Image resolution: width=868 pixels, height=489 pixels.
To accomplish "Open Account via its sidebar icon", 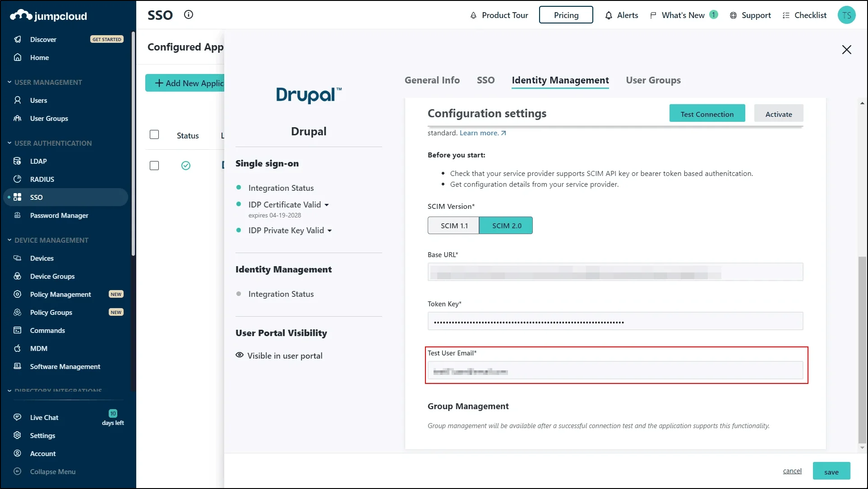I will click(18, 453).
